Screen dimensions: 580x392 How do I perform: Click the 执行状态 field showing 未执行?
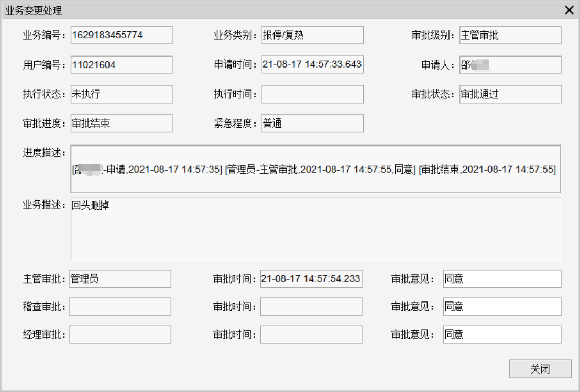point(122,94)
